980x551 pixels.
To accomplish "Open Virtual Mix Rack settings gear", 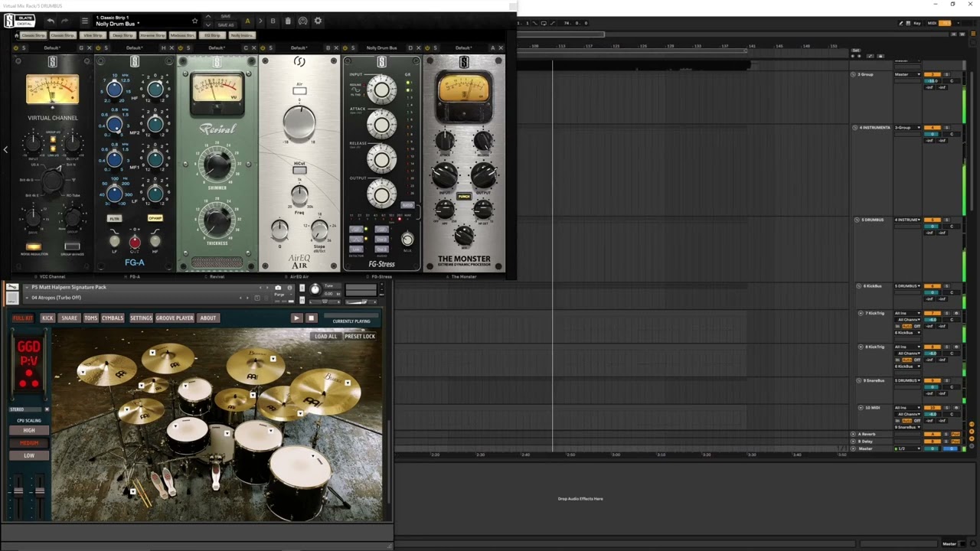I will pyautogui.click(x=318, y=21).
